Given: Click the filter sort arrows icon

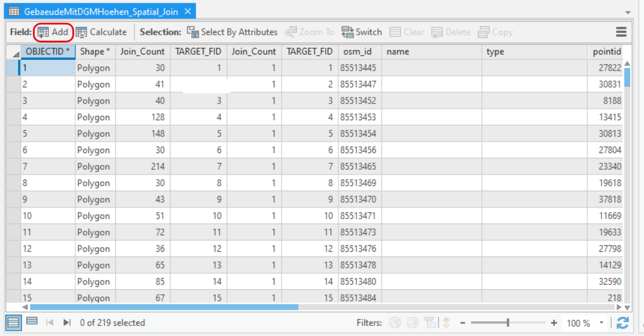Looking at the screenshot, I should 447,323.
